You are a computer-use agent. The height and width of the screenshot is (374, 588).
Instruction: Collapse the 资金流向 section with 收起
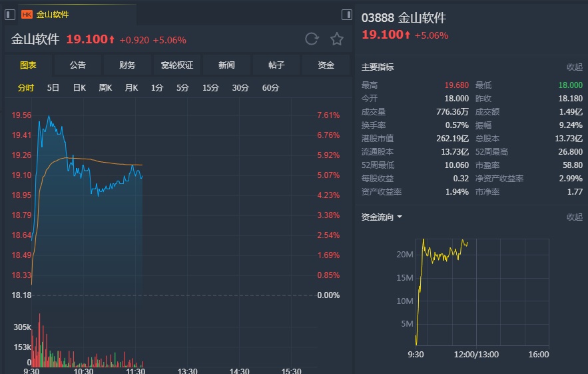[x=574, y=217]
